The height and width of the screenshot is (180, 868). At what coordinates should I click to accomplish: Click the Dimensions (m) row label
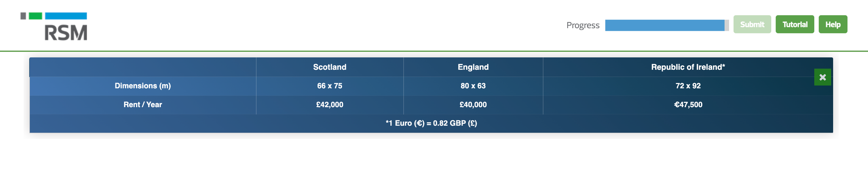click(143, 86)
